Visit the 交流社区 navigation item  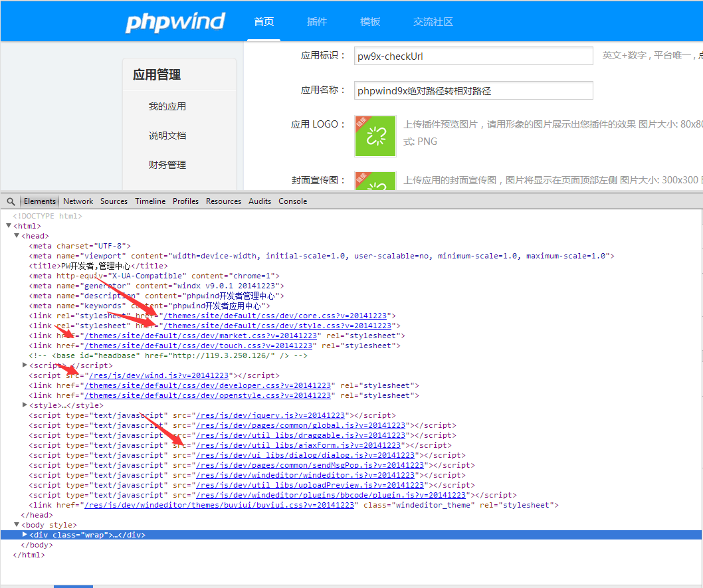point(433,21)
